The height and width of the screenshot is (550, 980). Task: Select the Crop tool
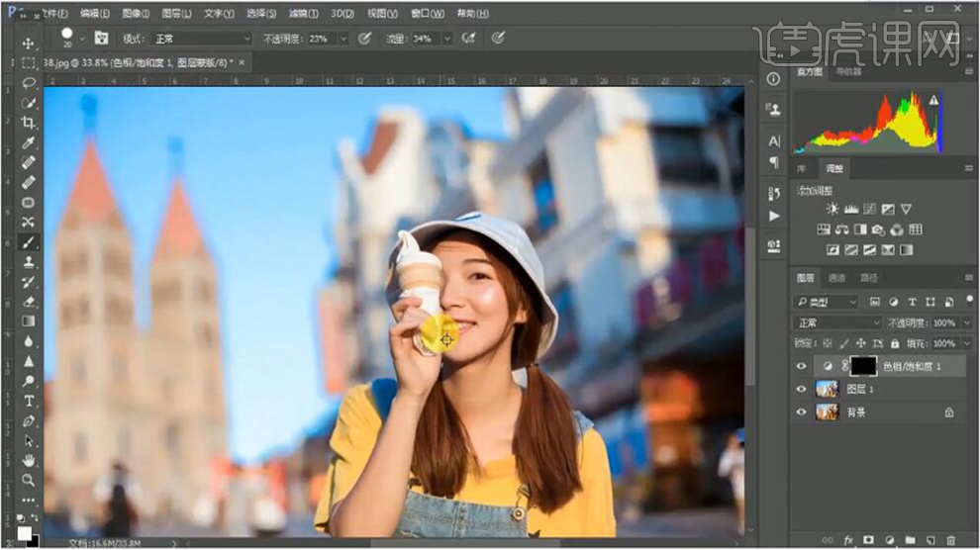pos(28,123)
